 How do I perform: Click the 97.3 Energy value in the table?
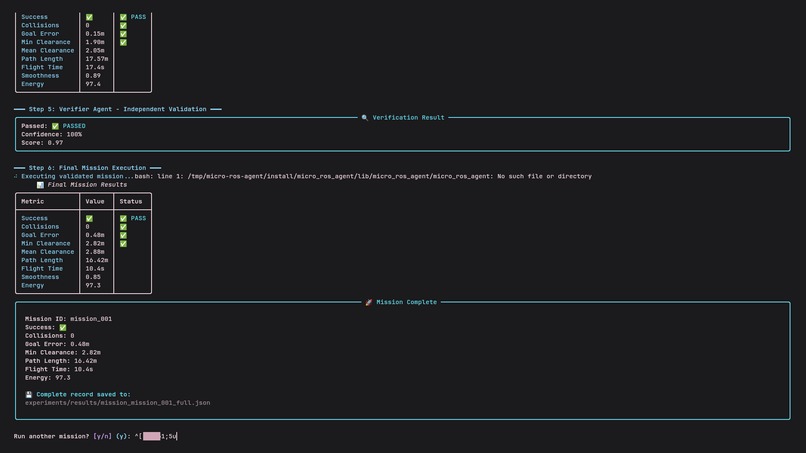pyautogui.click(x=93, y=285)
